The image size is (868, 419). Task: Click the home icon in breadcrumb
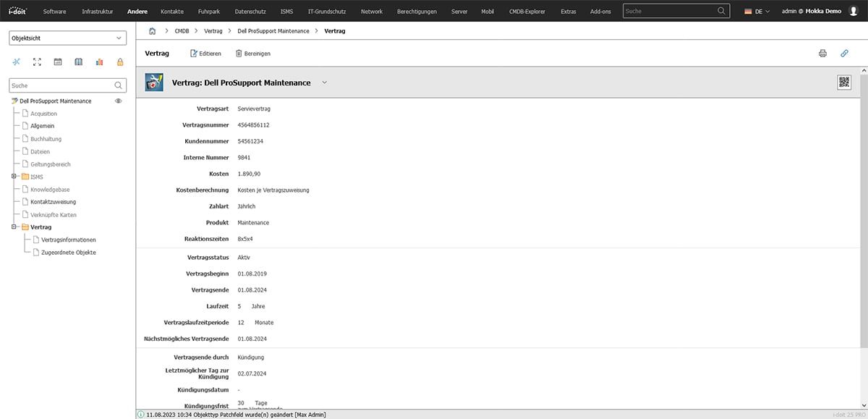(x=153, y=31)
